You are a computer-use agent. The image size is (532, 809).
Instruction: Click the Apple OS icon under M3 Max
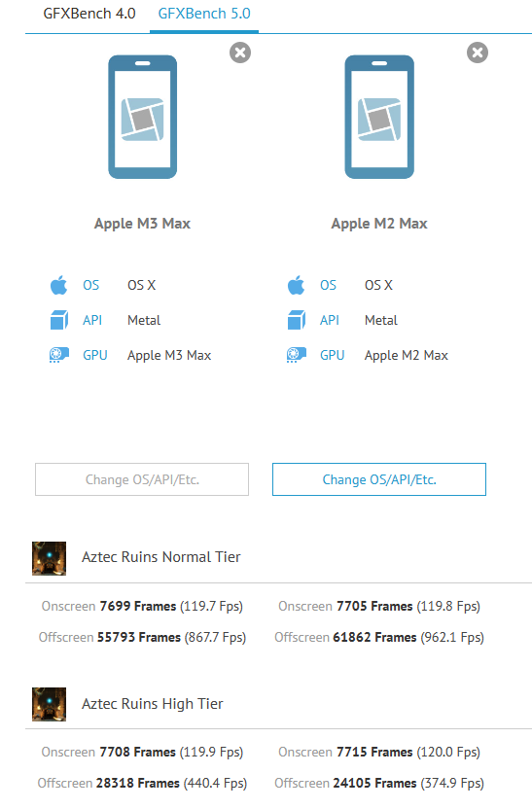click(58, 285)
